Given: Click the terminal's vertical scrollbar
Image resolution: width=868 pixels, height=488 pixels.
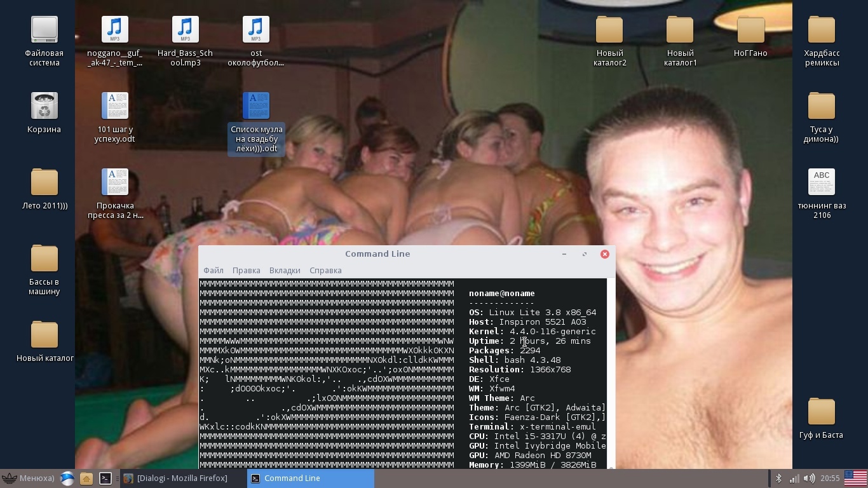Looking at the screenshot, I should [611, 374].
